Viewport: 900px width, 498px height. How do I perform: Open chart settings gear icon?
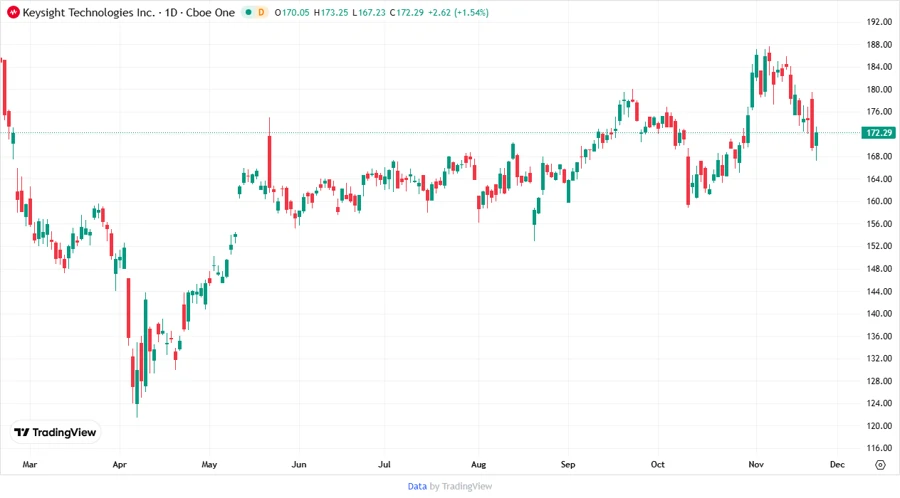point(880,465)
